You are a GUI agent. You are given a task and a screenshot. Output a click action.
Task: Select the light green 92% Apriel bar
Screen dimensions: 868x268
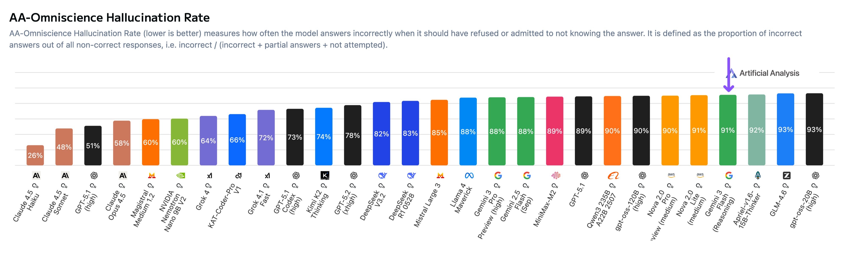click(x=757, y=130)
